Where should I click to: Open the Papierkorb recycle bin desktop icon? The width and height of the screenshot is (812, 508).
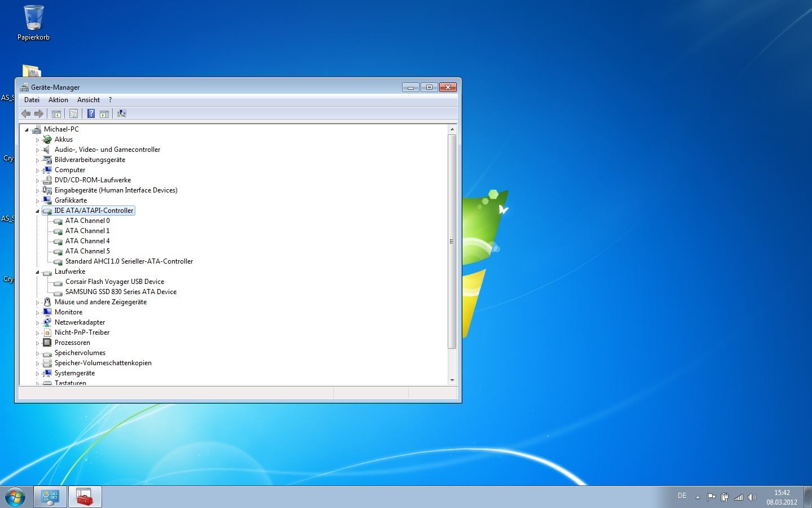[33, 23]
